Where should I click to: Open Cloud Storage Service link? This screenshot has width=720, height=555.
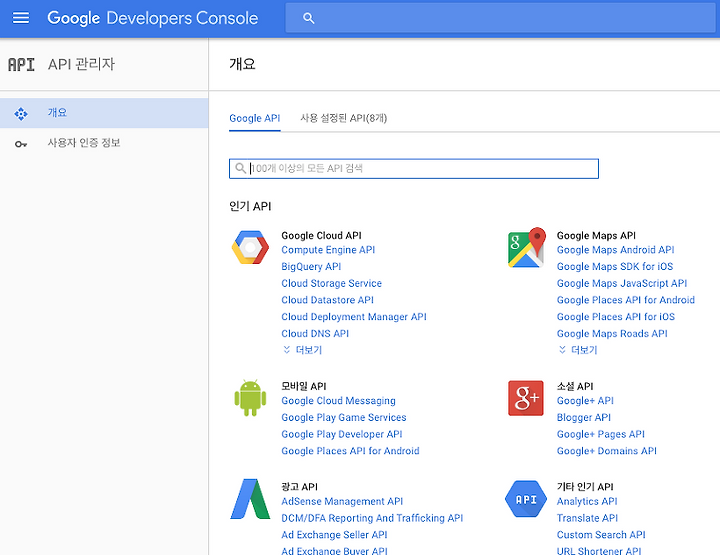pos(331,283)
